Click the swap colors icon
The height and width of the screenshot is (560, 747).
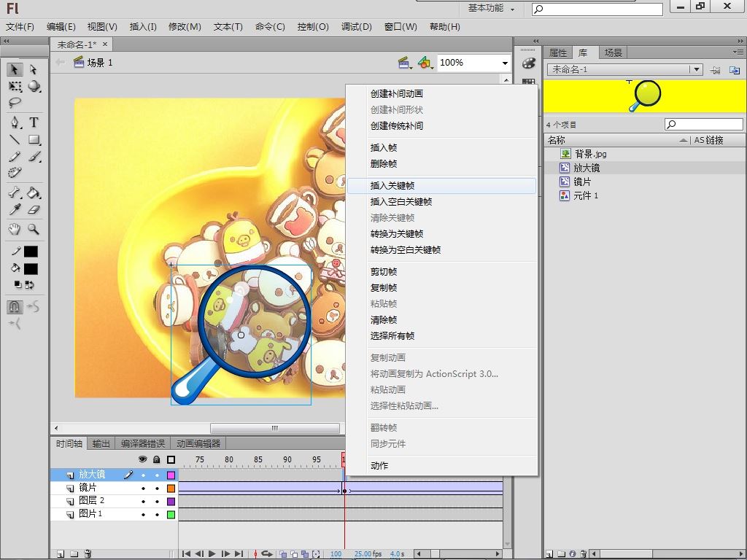29,285
